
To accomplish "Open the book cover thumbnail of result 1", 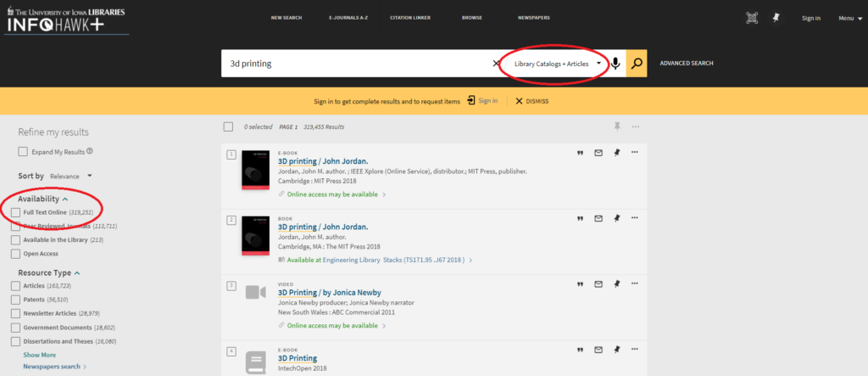I will point(256,171).
